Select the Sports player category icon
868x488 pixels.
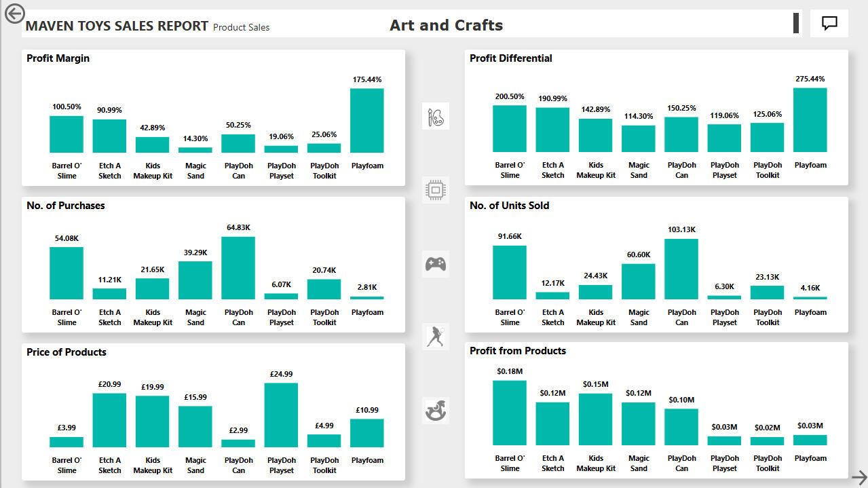[x=435, y=337]
